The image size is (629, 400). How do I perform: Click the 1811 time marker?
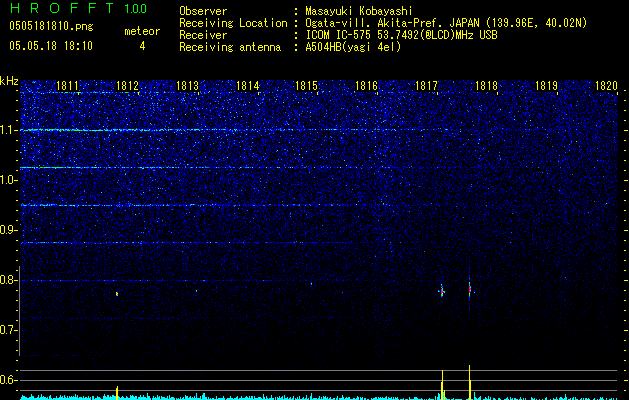(x=67, y=86)
